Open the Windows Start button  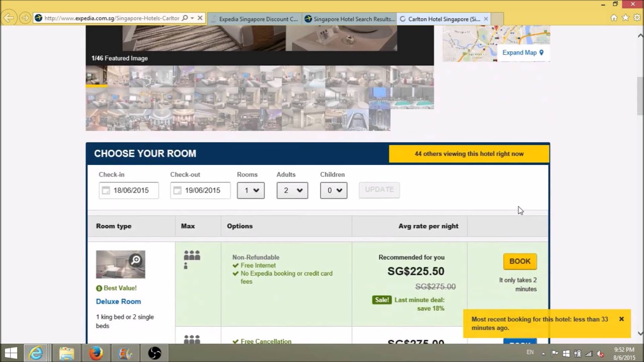tap(11, 353)
